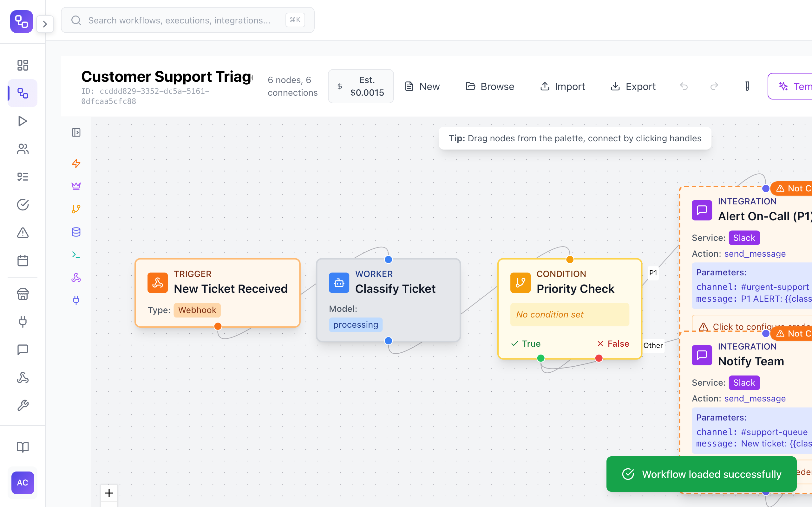Open the chat panel from the sidebar

coord(23,350)
